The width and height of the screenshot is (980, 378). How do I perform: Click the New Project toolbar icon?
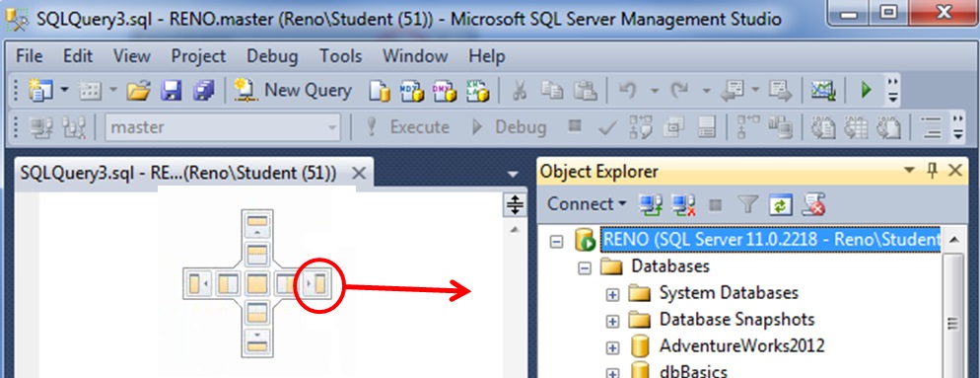coord(40,91)
